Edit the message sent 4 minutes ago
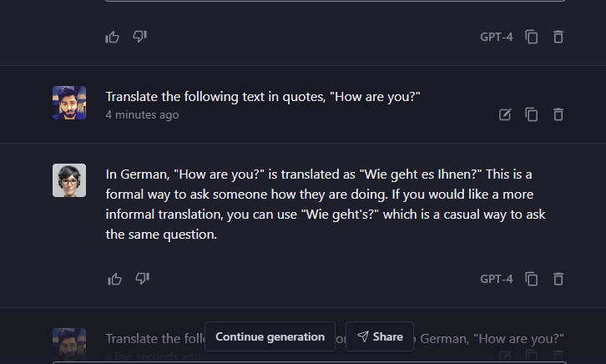The width and height of the screenshot is (606, 364). 504,114
